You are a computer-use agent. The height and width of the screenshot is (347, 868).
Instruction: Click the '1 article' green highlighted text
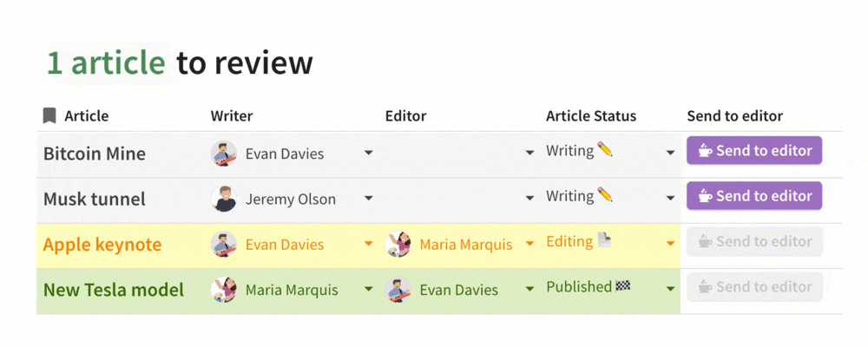click(106, 62)
